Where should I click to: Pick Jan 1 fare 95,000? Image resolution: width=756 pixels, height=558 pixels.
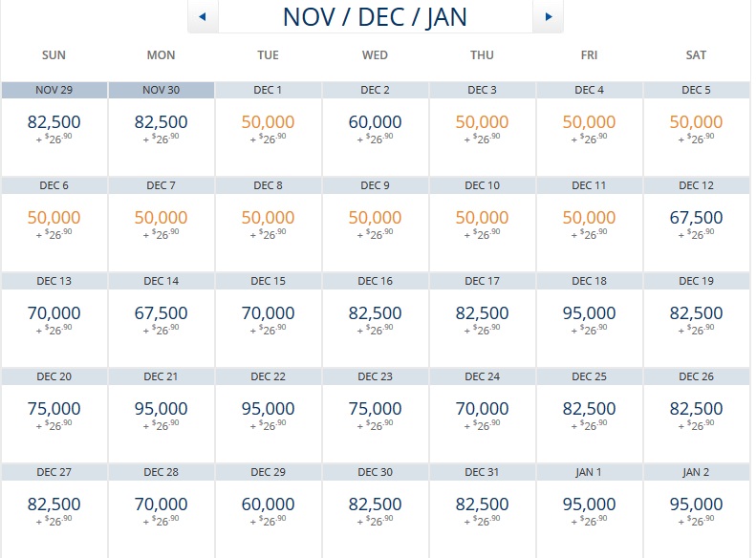point(590,504)
